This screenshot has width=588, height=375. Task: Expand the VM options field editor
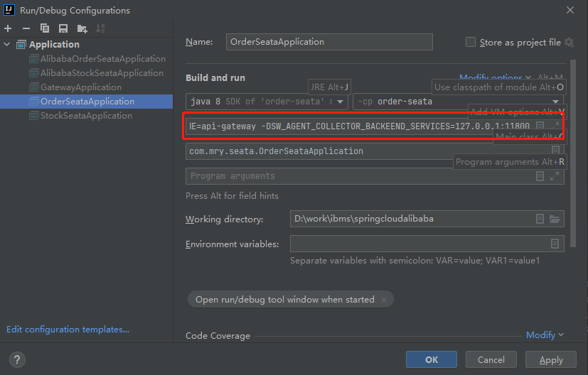pos(555,126)
